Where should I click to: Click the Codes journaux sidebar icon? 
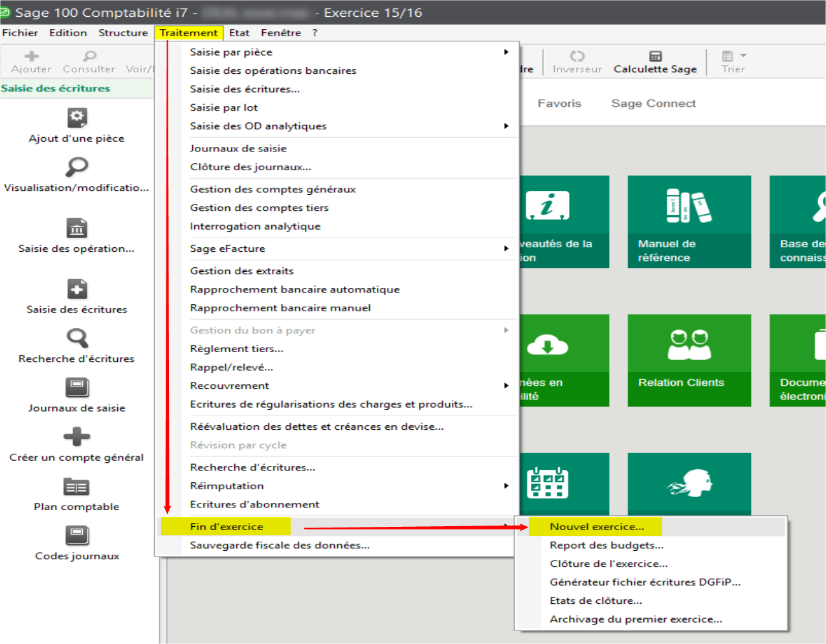click(x=77, y=536)
